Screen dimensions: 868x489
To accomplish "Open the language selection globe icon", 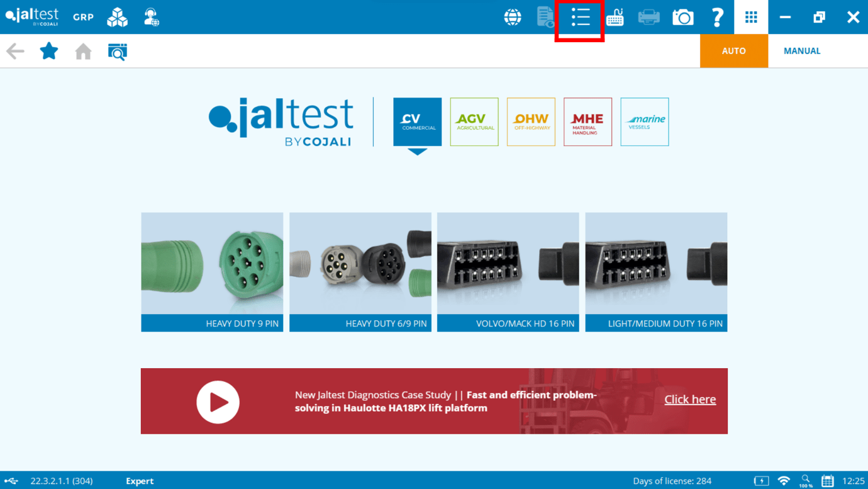I will pyautogui.click(x=512, y=17).
